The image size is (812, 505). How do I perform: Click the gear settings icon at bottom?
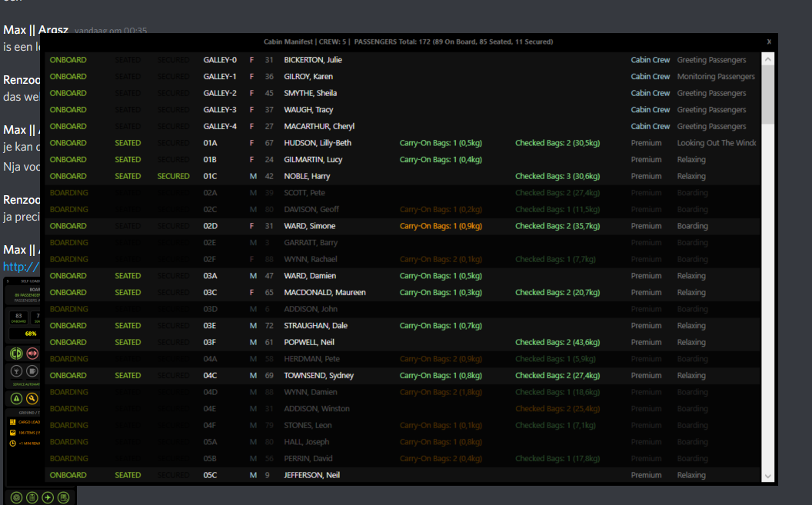(15, 497)
